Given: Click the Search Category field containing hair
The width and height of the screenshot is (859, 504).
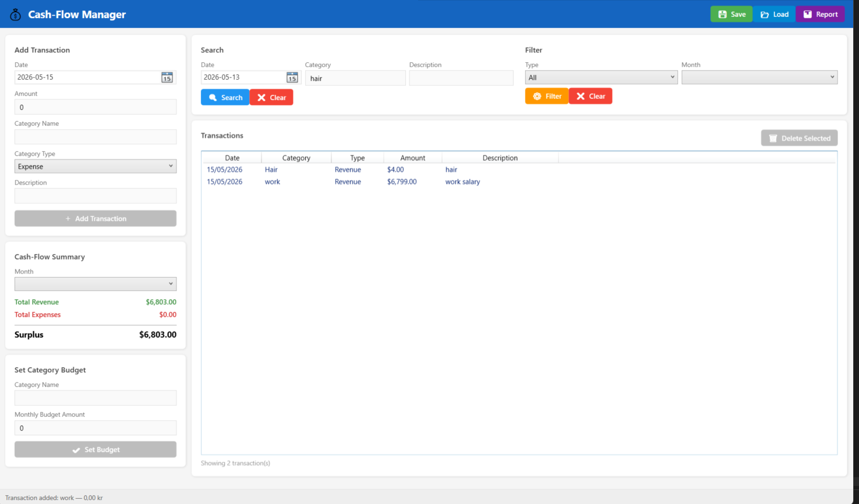Looking at the screenshot, I should 355,78.
